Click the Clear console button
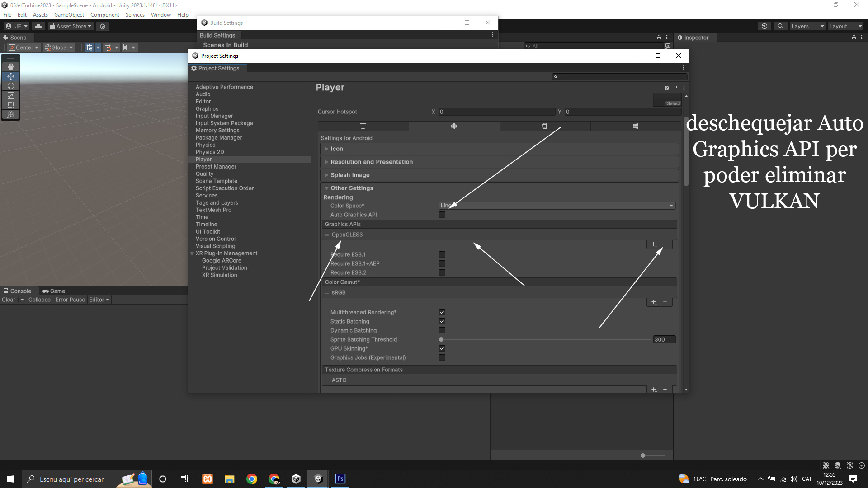868x488 pixels. coord(9,300)
